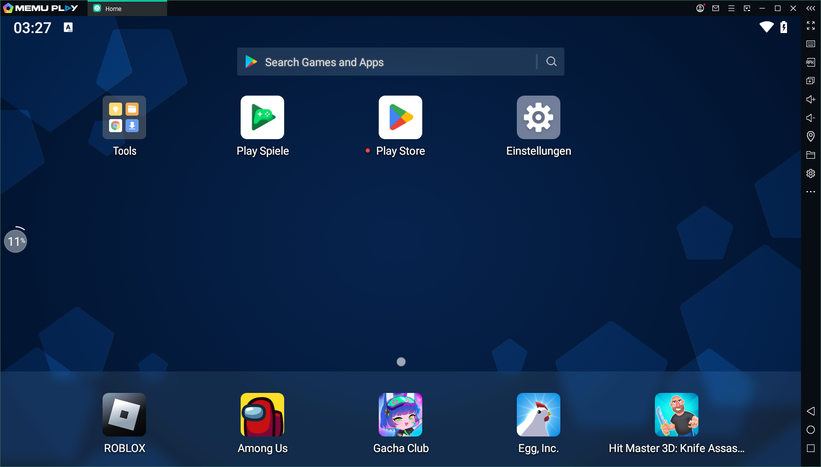Open the MEmu hamburger menu
Image resolution: width=821 pixels, height=467 pixels.
731,8
